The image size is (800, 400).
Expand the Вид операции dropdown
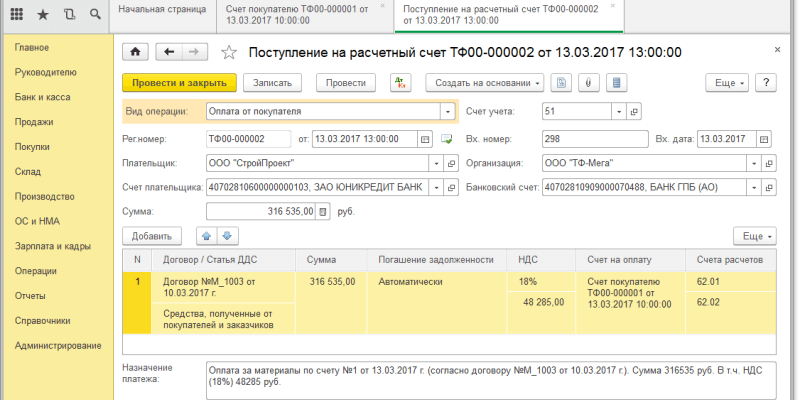[x=447, y=112]
